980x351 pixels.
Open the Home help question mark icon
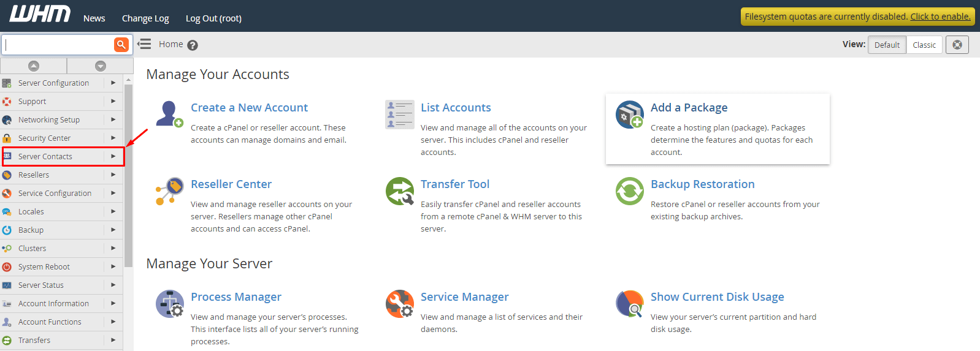pyautogui.click(x=193, y=45)
